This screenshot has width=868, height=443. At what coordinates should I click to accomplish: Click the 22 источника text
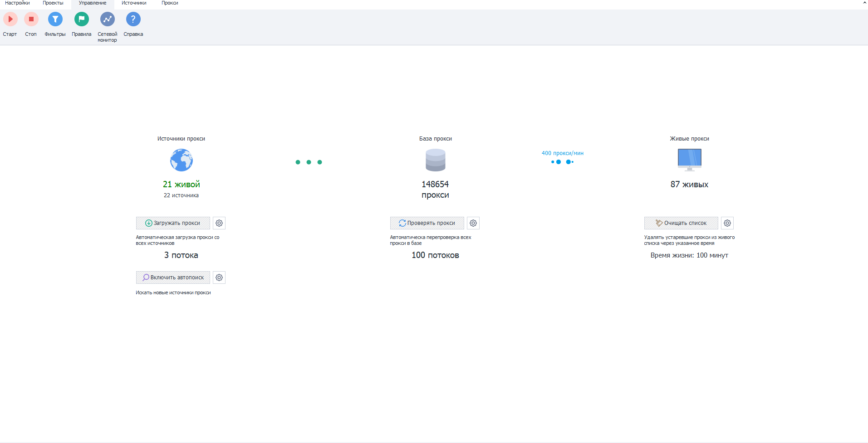coord(181,195)
